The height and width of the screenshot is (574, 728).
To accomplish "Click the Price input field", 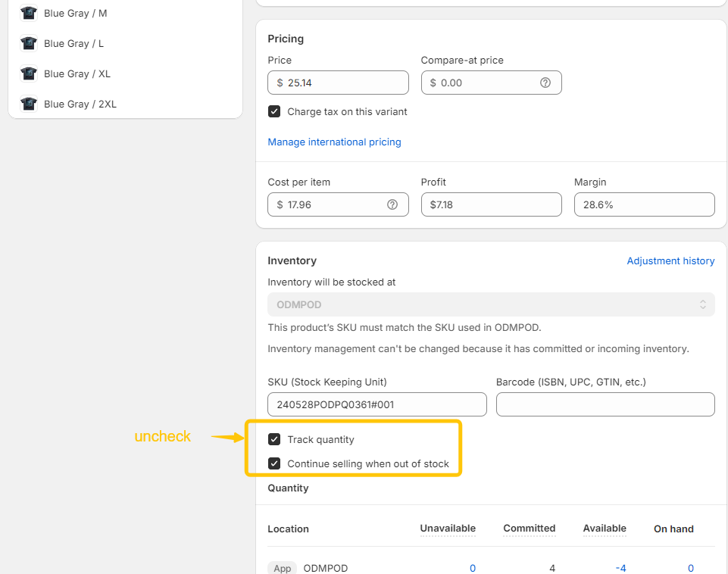I will tap(345, 83).
